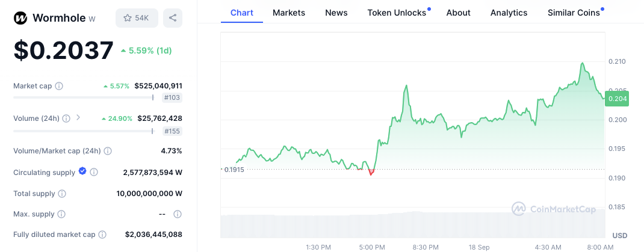Click the $525,040,911 market cap value
644x252 pixels.
[x=158, y=86]
